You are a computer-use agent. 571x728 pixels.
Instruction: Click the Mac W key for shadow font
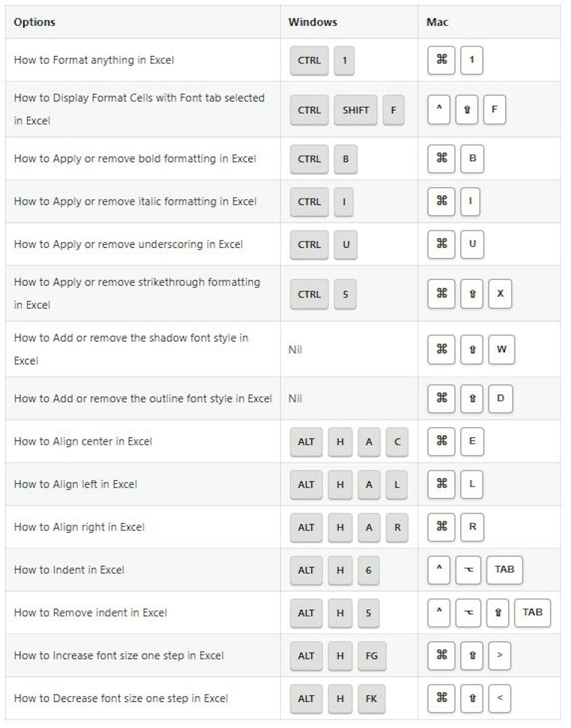pos(502,349)
